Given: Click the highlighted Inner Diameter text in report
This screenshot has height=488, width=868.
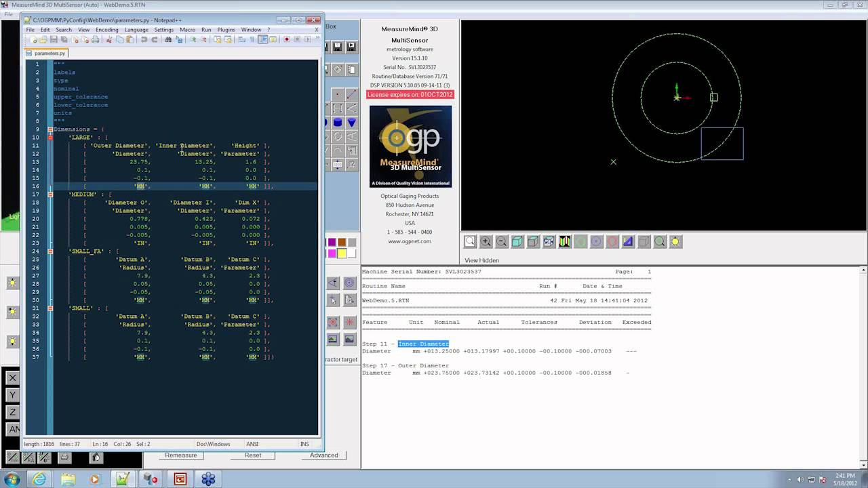Looking at the screenshot, I should [x=423, y=344].
